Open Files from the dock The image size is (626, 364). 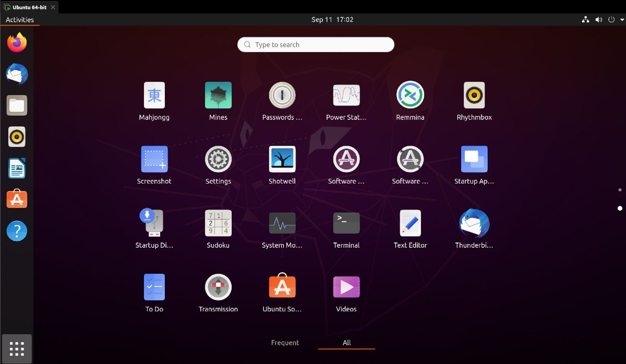click(x=17, y=105)
